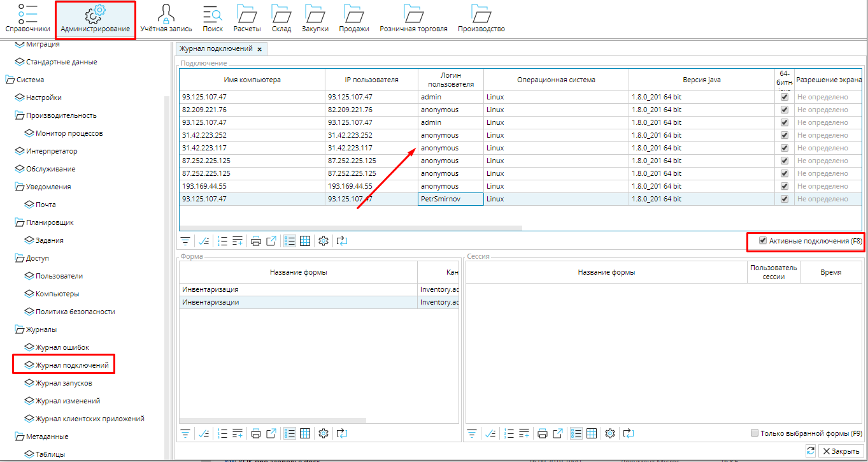Toggle 64-bit checkbox in the PetrSmirnov row
This screenshot has width=868, height=462.
[x=785, y=199]
